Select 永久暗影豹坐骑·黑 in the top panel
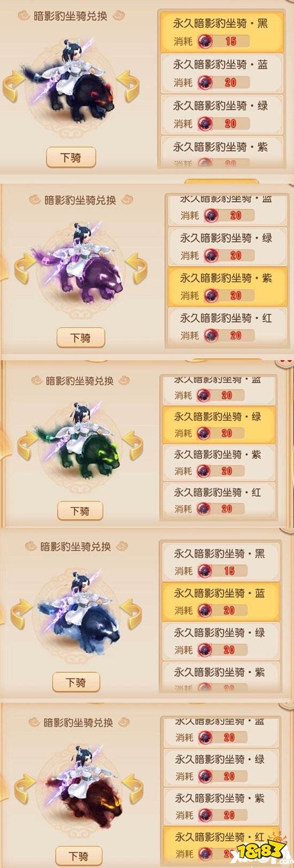Image resolution: width=294 pixels, height=868 pixels. tap(221, 32)
